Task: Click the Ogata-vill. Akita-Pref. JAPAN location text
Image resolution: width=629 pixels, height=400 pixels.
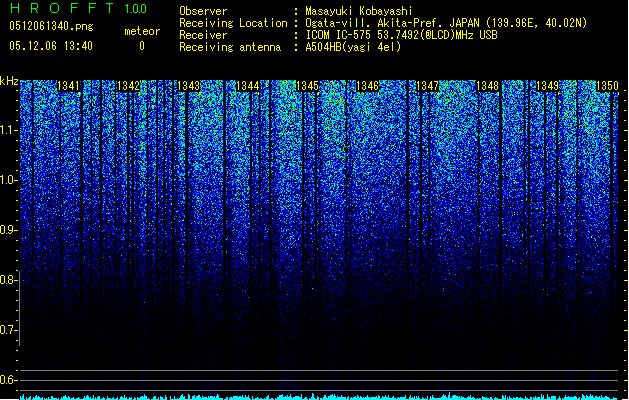Action: click(446, 23)
